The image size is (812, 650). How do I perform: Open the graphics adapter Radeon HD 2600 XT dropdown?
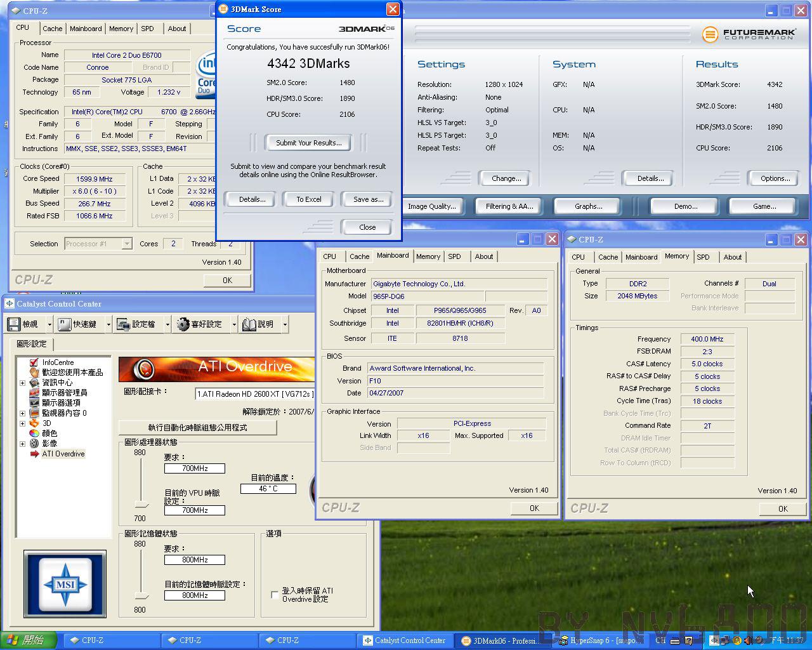255,394
